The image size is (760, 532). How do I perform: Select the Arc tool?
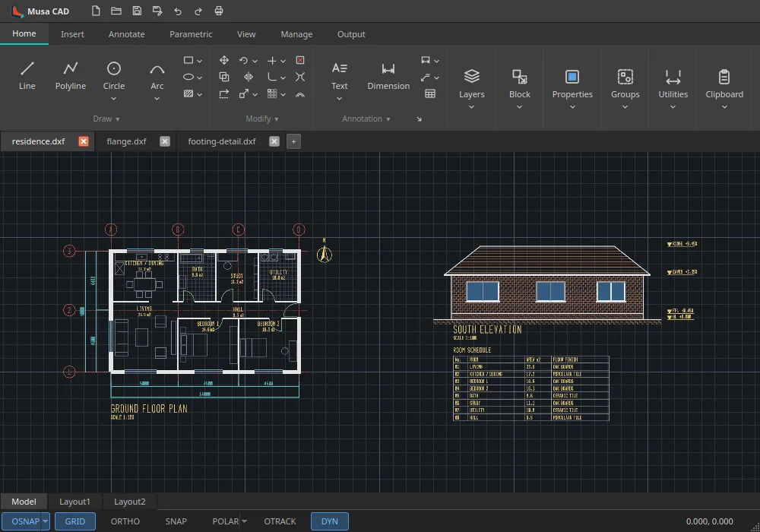point(157,76)
